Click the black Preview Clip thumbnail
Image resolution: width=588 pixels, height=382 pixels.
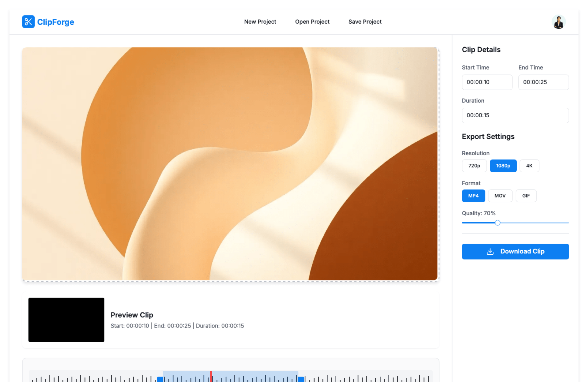click(x=66, y=320)
